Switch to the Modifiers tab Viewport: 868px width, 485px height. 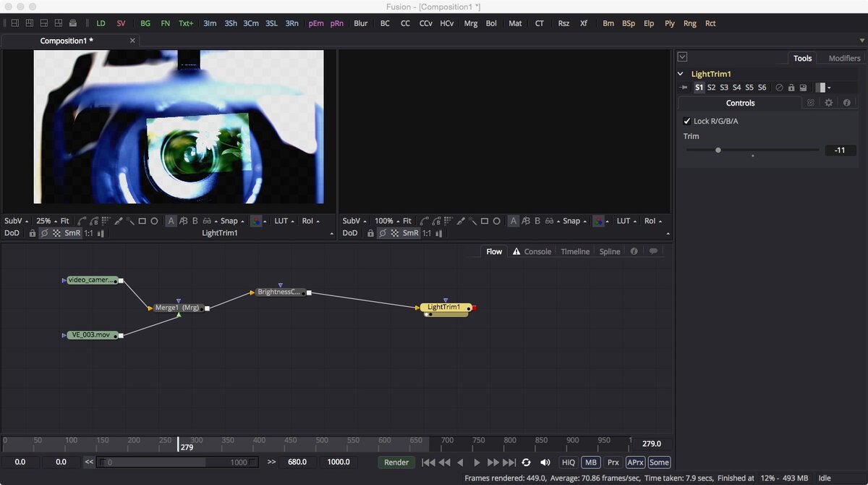[x=844, y=58]
